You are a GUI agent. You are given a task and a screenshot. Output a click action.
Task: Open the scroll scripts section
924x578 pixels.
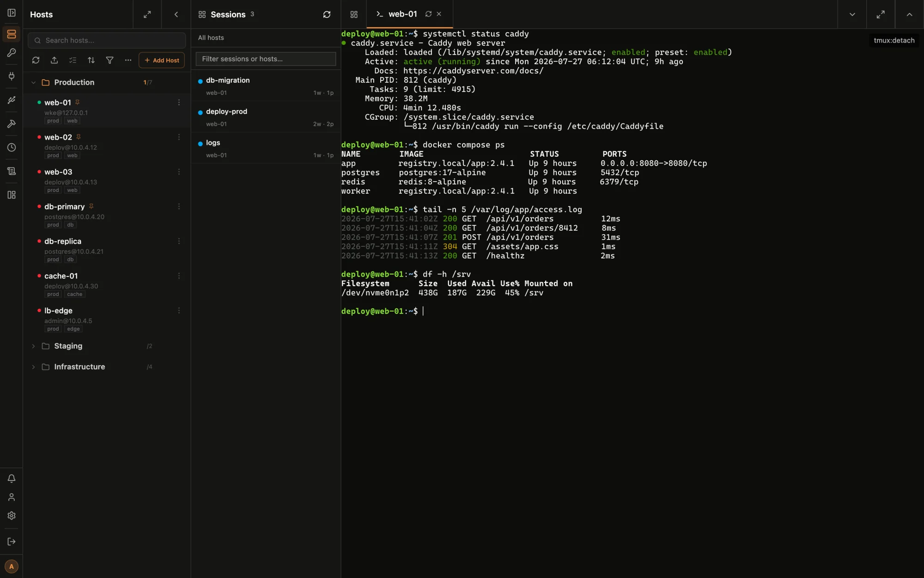(x=12, y=171)
